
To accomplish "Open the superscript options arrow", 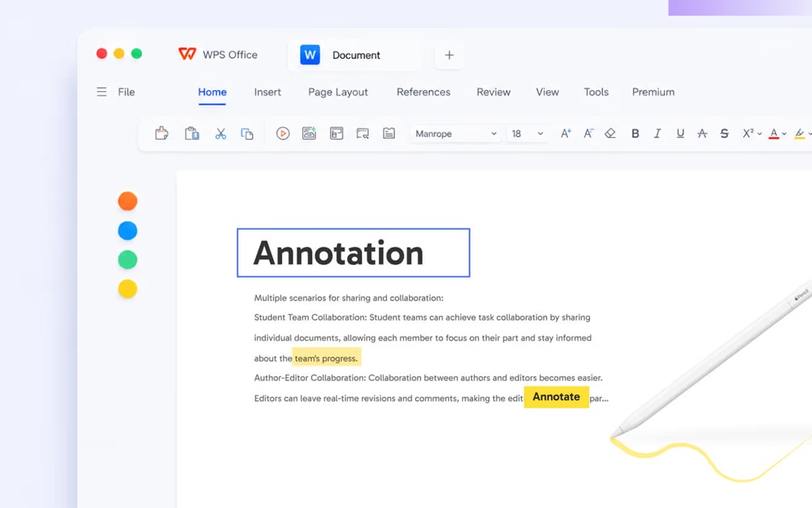I will point(760,133).
